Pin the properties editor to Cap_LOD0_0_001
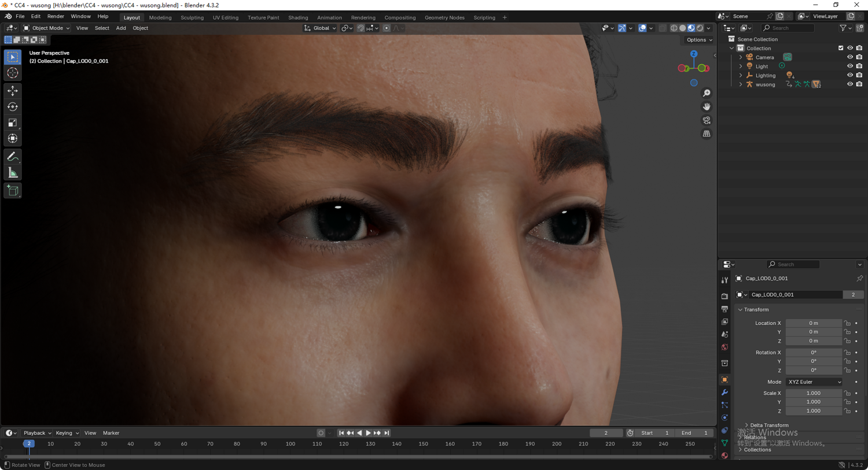Image resolution: width=868 pixels, height=470 pixels. tap(859, 279)
